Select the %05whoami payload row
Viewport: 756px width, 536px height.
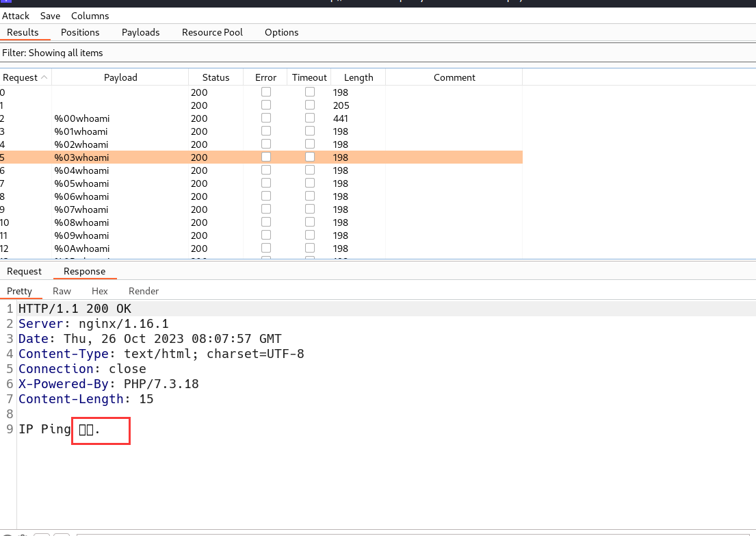[x=261, y=183]
